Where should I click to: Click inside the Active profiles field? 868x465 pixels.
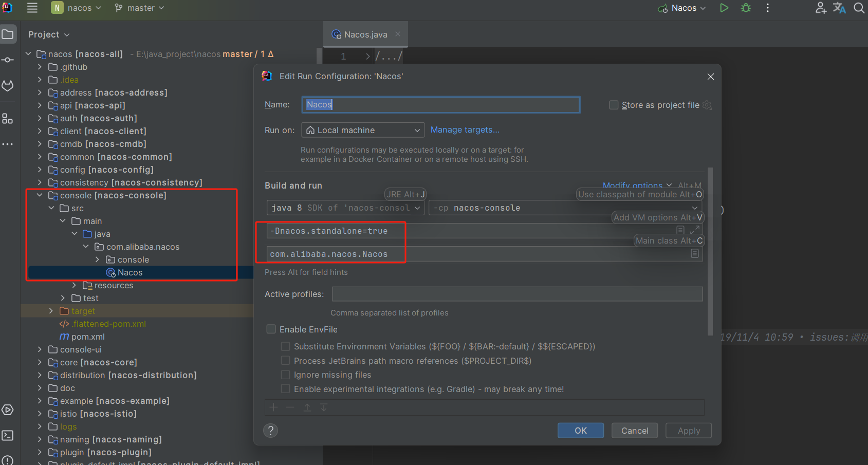pyautogui.click(x=517, y=294)
